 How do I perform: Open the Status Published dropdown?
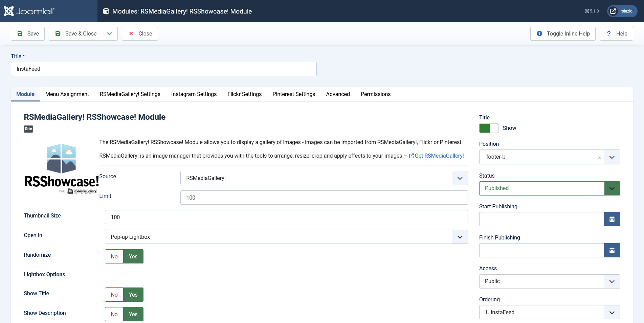coord(550,188)
